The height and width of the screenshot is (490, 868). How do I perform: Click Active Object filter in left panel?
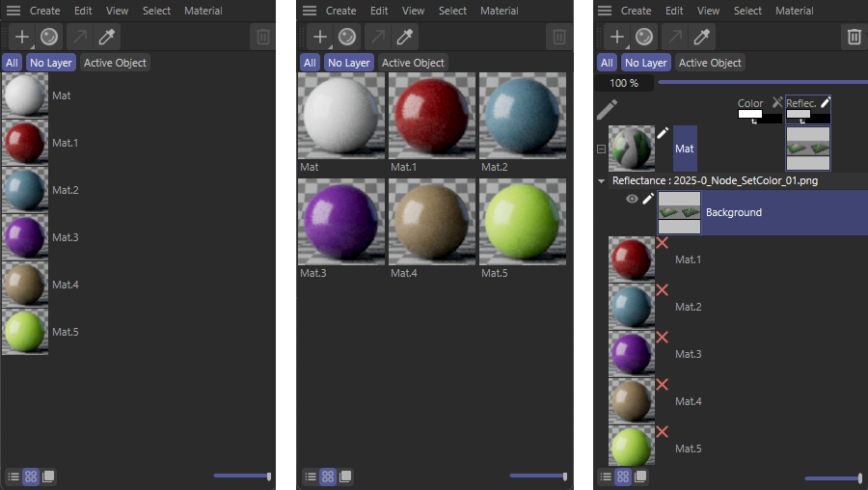[x=115, y=63]
